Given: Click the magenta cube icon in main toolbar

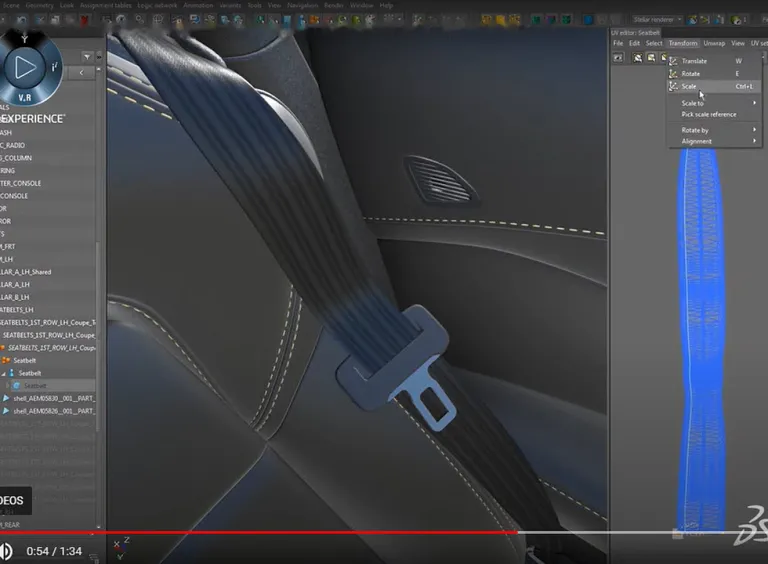Looking at the screenshot, I should pos(551,20).
